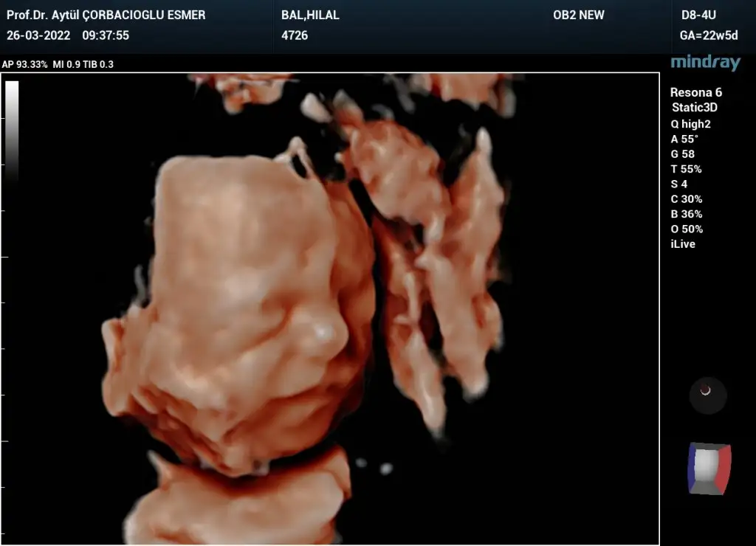Click the mindray logo
This screenshot has height=546, width=756.
point(705,63)
